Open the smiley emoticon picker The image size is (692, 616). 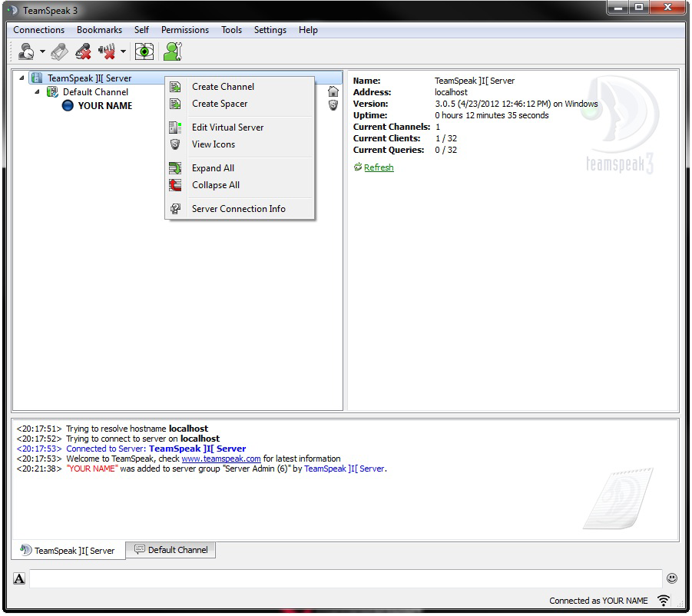pos(672,578)
